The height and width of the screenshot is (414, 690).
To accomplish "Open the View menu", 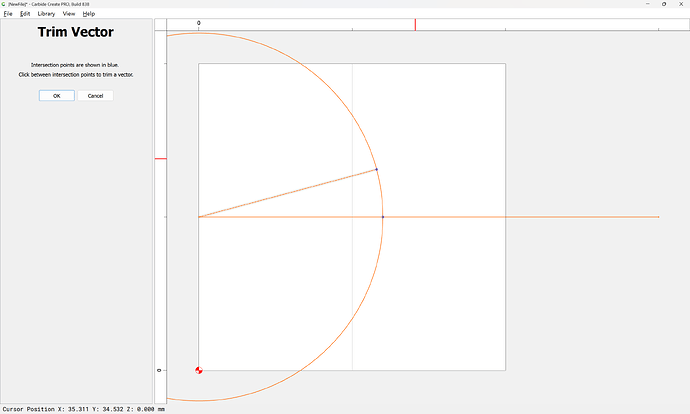I will pyautogui.click(x=68, y=14).
